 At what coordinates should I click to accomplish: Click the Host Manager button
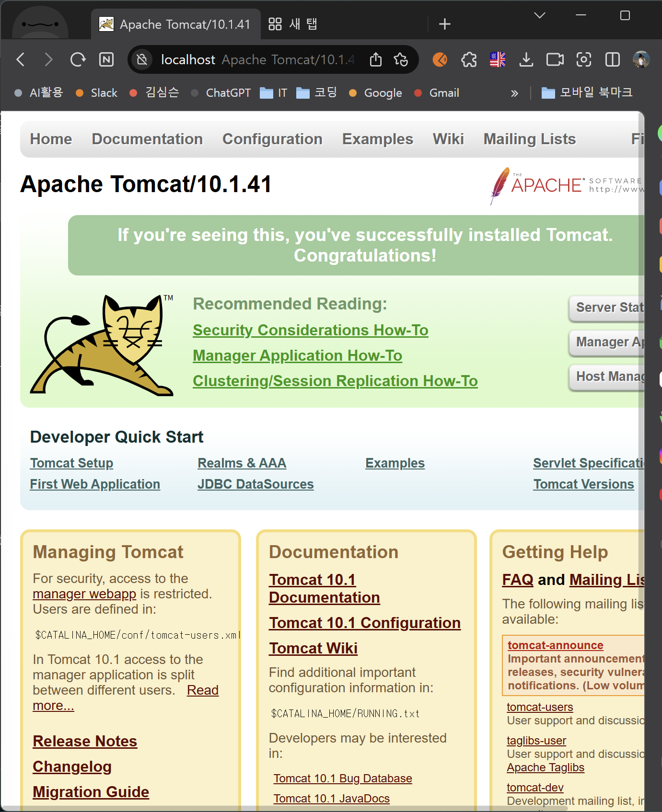[607, 377]
